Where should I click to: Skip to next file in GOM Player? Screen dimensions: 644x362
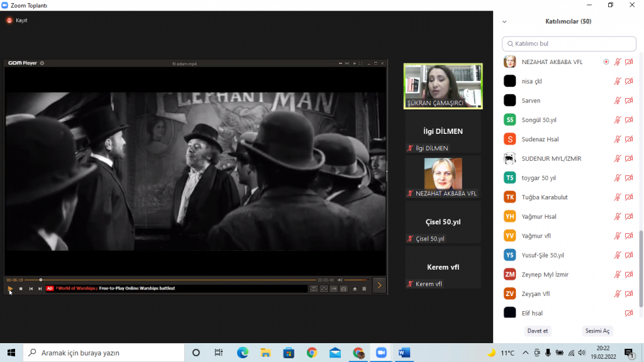pos(40,288)
